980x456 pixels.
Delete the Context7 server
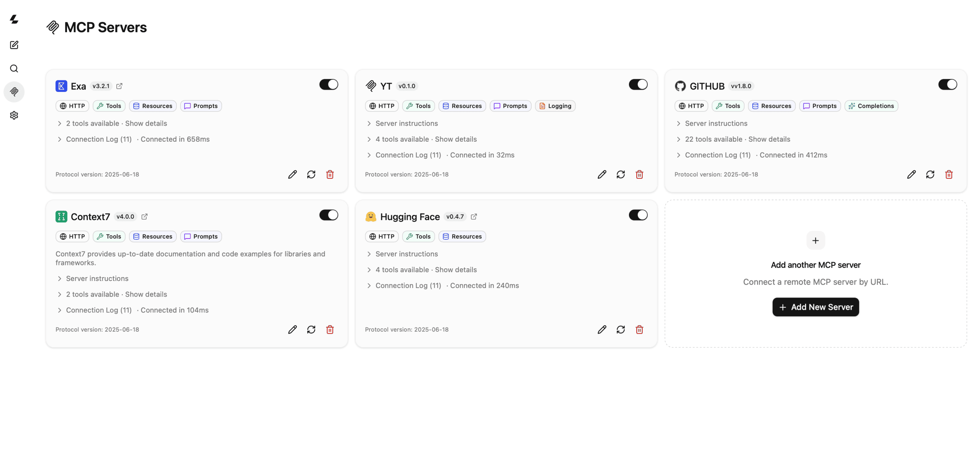pos(330,330)
